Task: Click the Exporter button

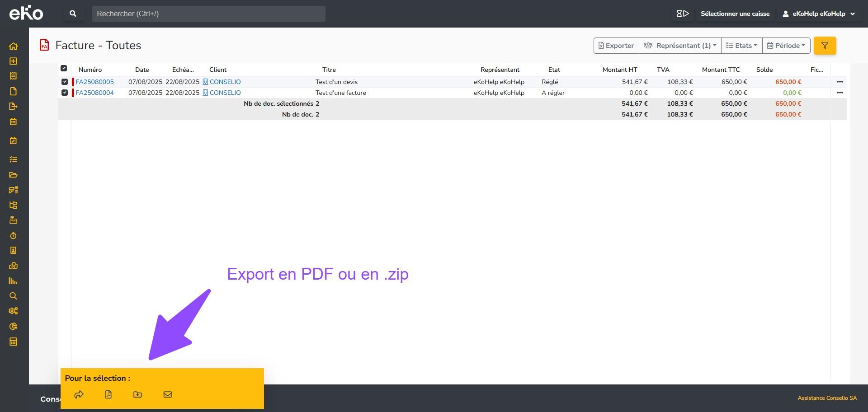Action: click(x=616, y=46)
